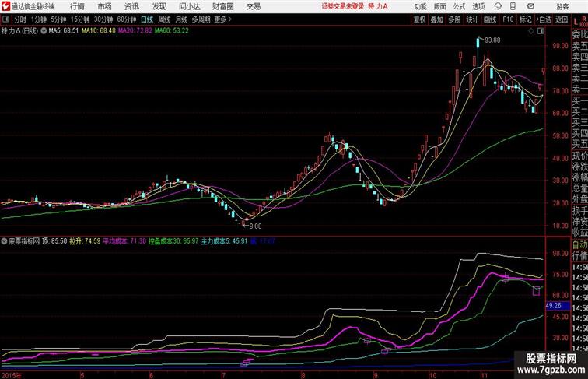Click the 叠加 overlay button

pos(436,19)
